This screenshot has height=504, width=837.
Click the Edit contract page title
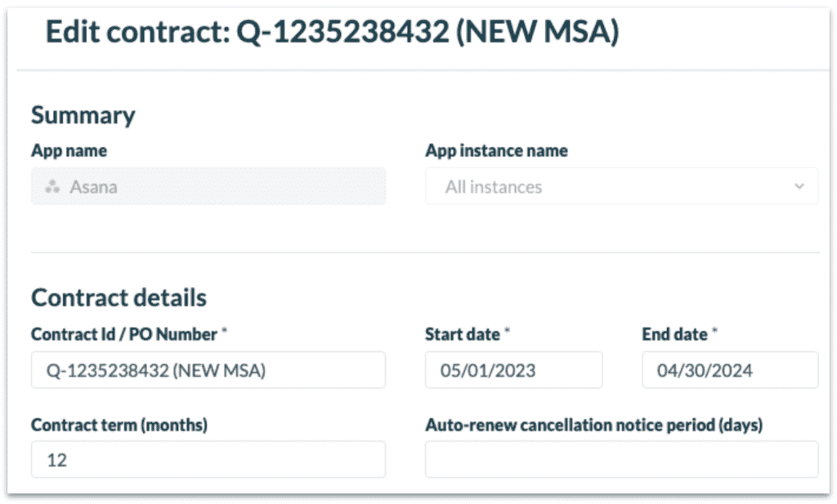click(332, 32)
